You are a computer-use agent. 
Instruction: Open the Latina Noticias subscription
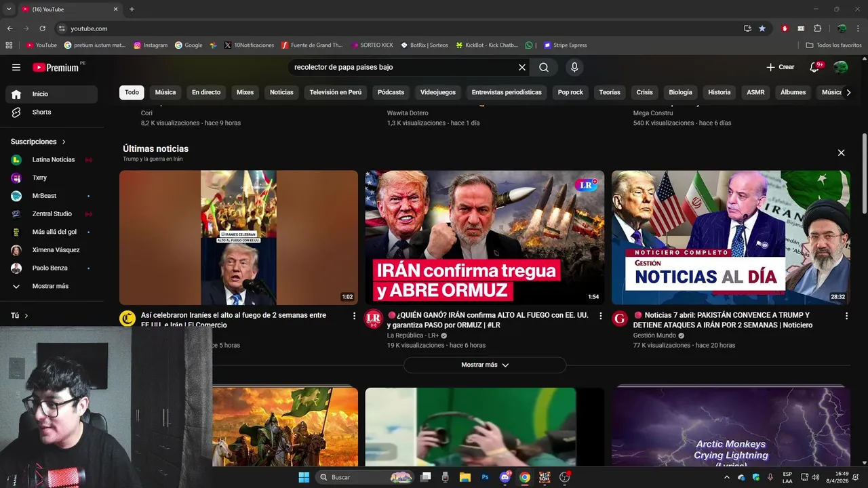pyautogui.click(x=52, y=160)
